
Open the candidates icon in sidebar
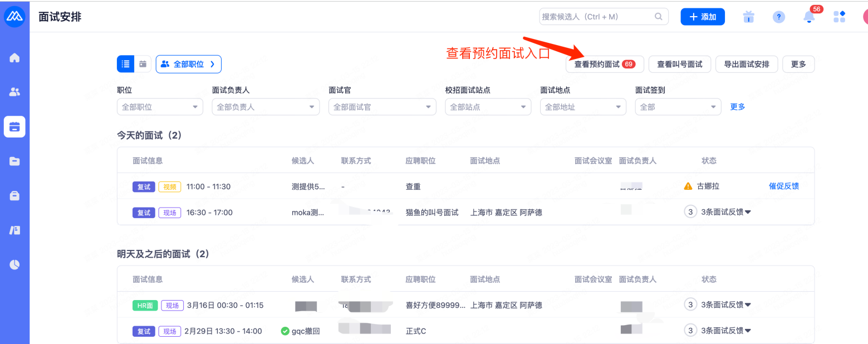pos(14,92)
